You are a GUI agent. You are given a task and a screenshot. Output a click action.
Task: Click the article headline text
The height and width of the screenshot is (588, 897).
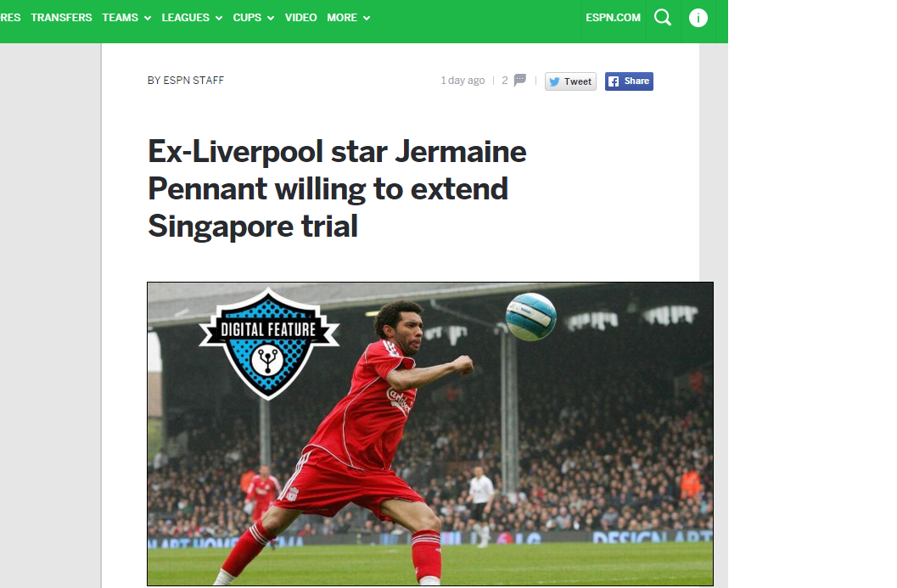click(337, 188)
